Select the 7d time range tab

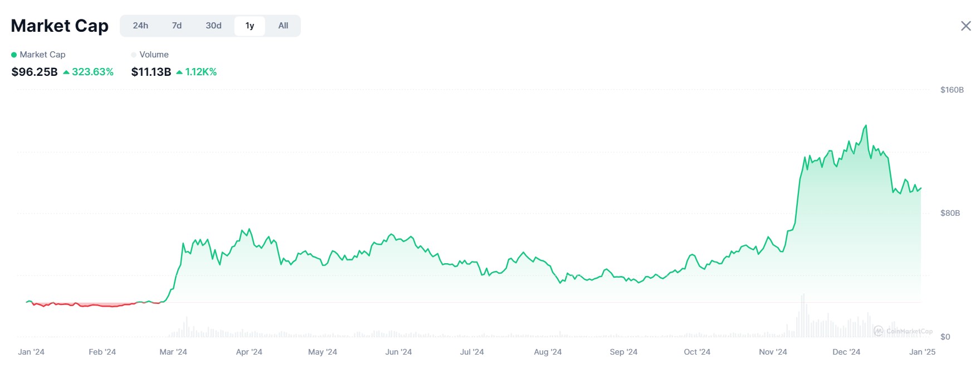click(x=177, y=26)
